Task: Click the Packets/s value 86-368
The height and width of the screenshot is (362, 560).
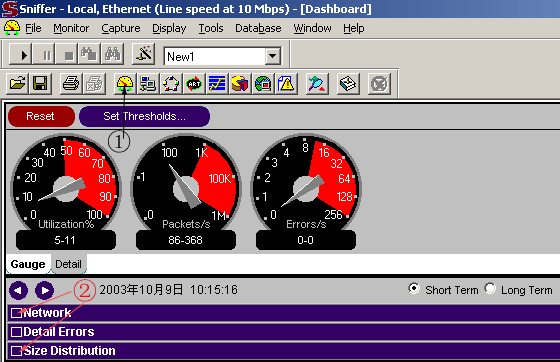Action: click(186, 240)
